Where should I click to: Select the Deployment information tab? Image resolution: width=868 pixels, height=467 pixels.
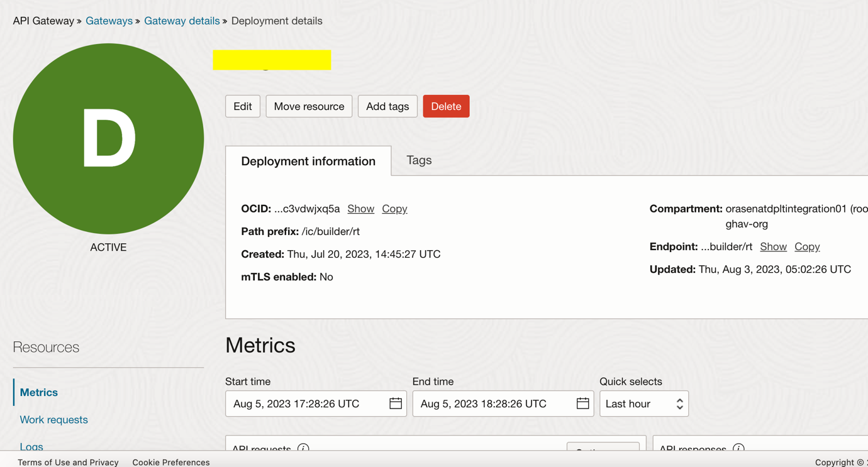308,161
